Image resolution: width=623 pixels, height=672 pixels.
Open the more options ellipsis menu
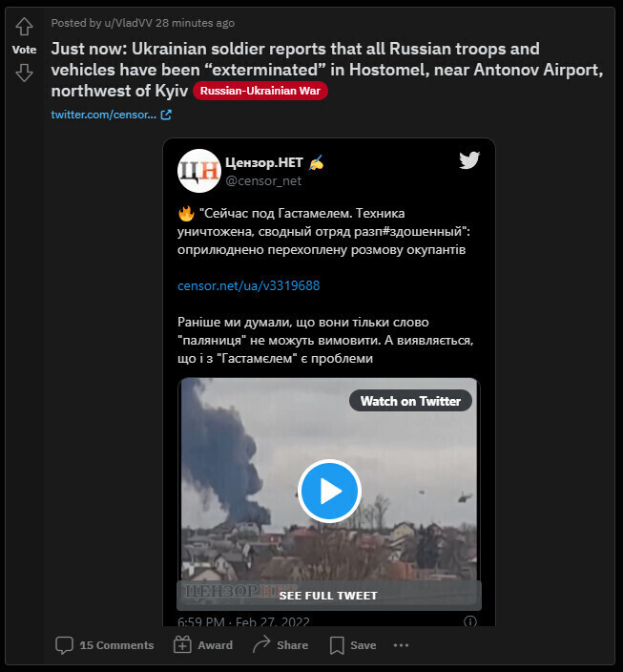coord(401,645)
